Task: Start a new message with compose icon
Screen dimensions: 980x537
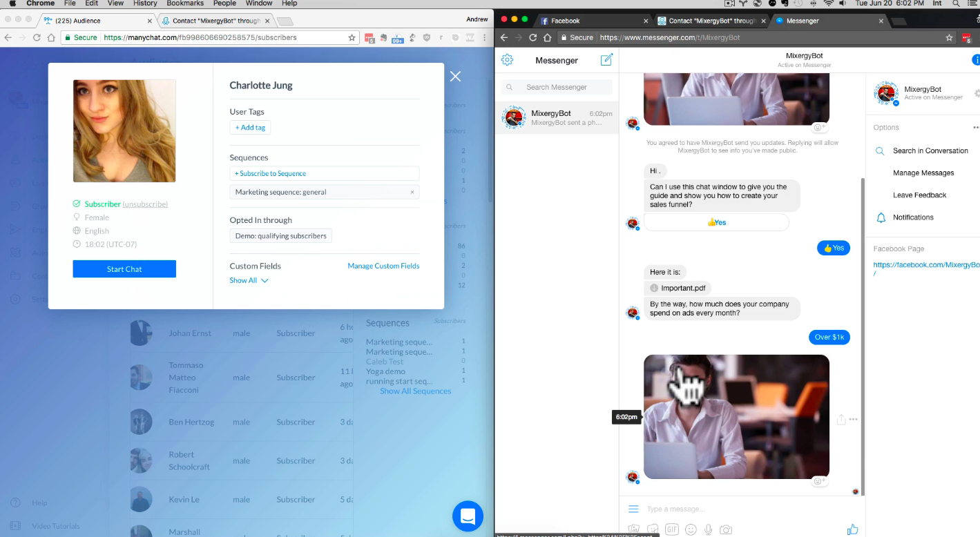Action: click(x=606, y=60)
